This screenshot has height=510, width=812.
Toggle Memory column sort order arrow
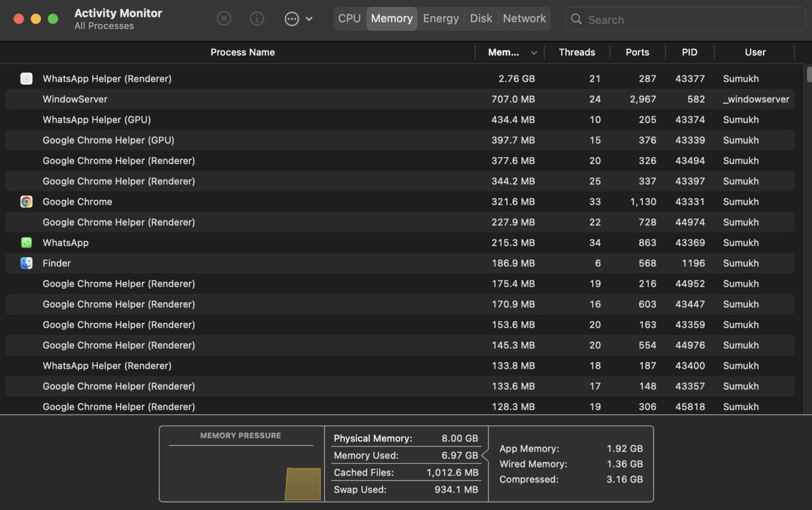(x=534, y=52)
